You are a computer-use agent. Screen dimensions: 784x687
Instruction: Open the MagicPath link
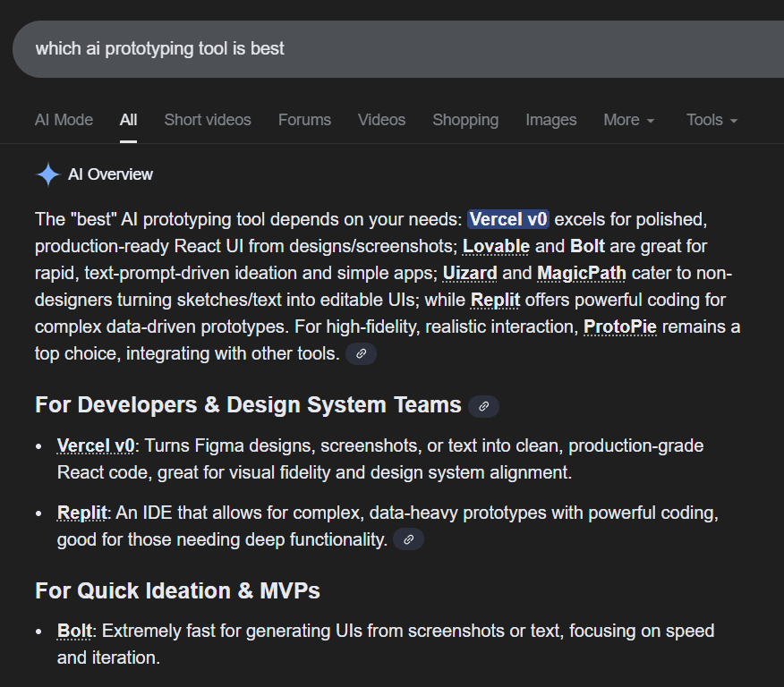[582, 274]
